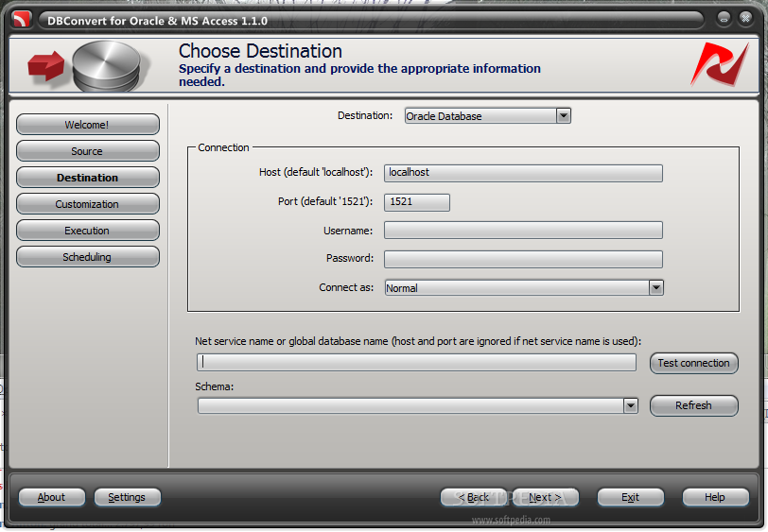Jump to the Execution step
This screenshot has width=768, height=532.
coord(87,231)
